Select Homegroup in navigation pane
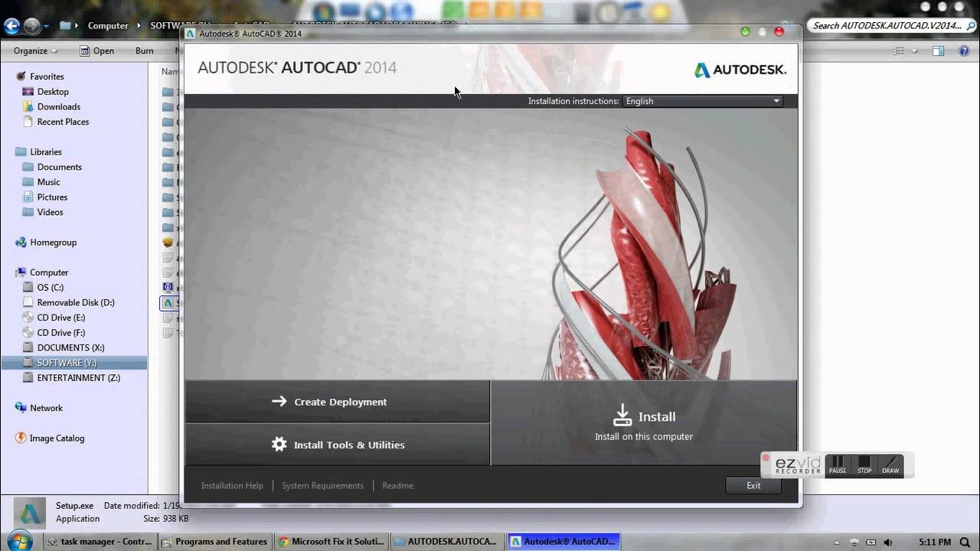 point(53,243)
